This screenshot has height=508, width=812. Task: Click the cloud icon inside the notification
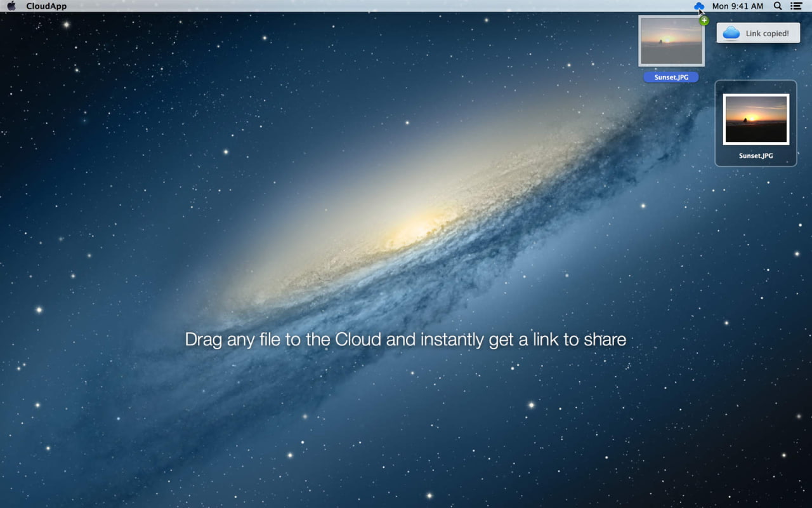pos(731,33)
